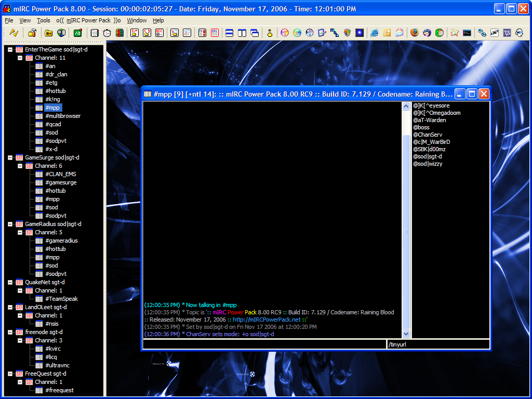This screenshot has height=399, width=532.
Task: Select #multibrowser channel in tree
Action: pos(63,116)
